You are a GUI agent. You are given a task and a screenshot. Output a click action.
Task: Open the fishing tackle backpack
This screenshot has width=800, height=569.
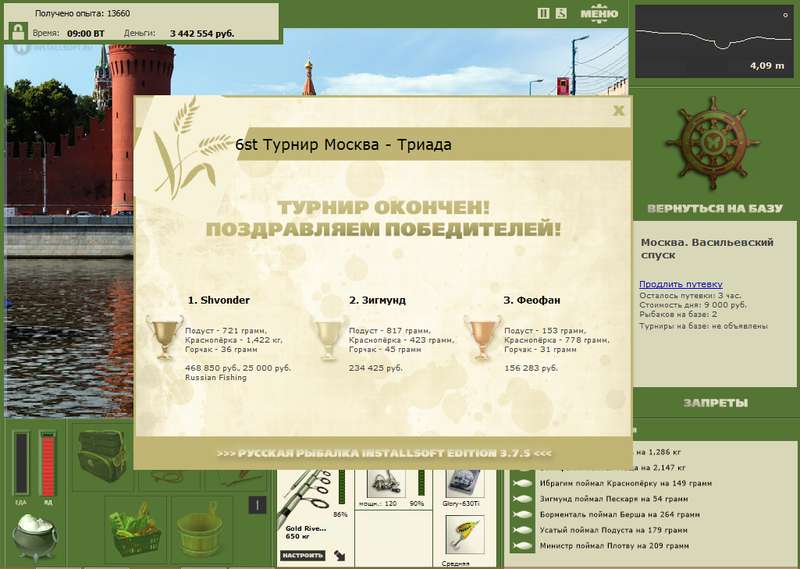(x=102, y=456)
